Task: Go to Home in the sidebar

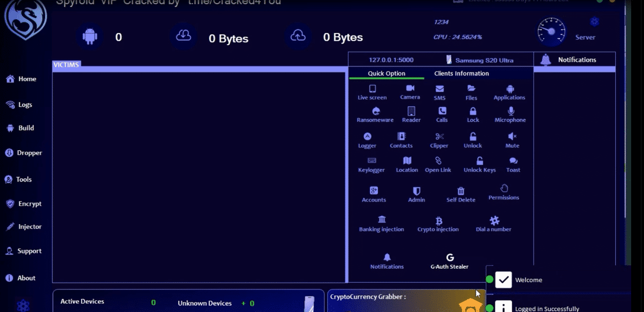Action: (x=22, y=79)
